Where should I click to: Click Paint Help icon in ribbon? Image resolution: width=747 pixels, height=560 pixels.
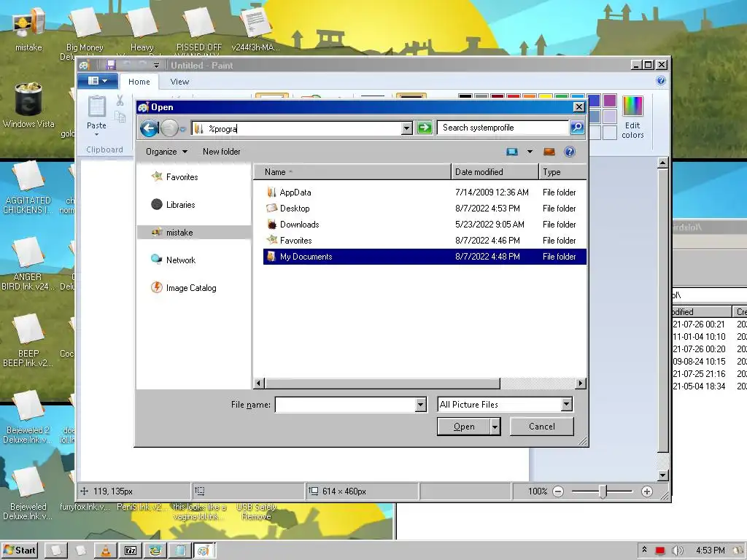(661, 80)
